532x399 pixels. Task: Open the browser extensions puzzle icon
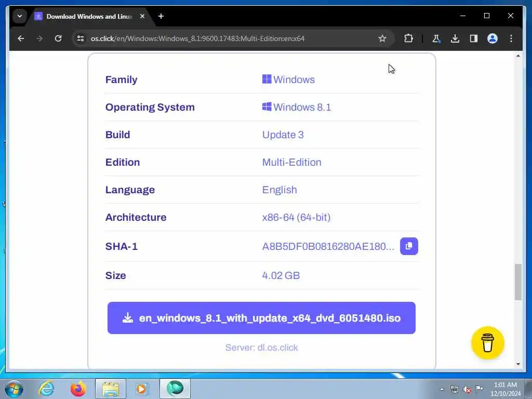tap(408, 38)
